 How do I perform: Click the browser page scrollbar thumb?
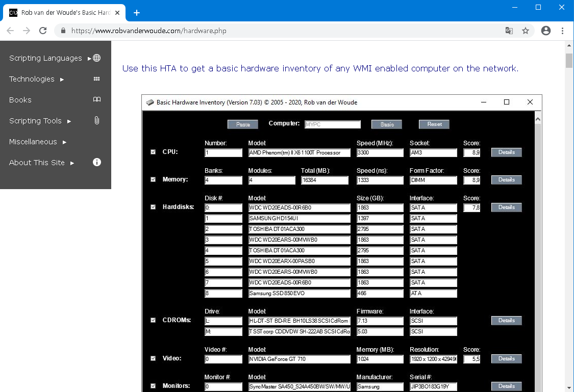coord(569,60)
